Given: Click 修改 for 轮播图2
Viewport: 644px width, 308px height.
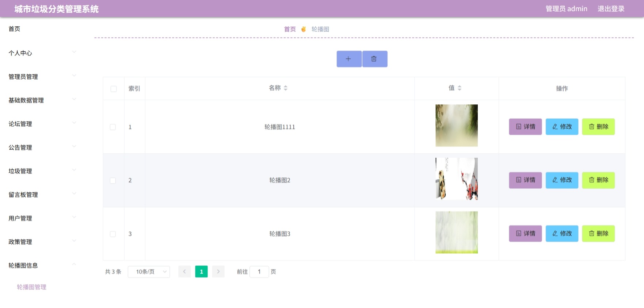Looking at the screenshot, I should tap(562, 180).
